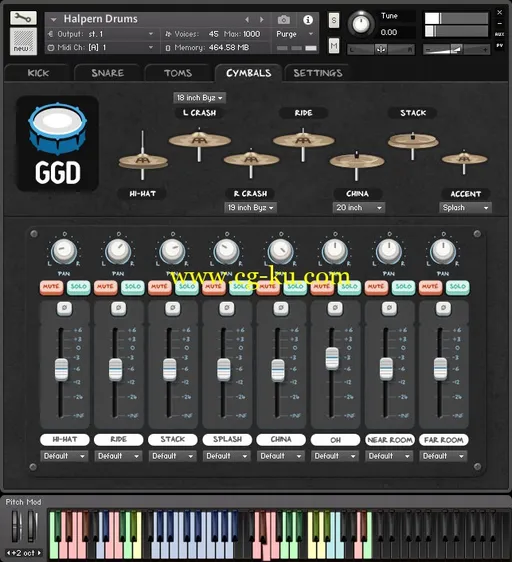Mute the FAR ROOM channel
512x562 pixels.
[430, 287]
